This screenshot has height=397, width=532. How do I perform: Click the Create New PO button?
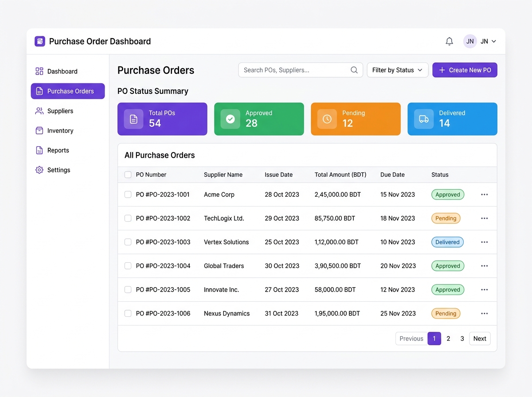(465, 70)
